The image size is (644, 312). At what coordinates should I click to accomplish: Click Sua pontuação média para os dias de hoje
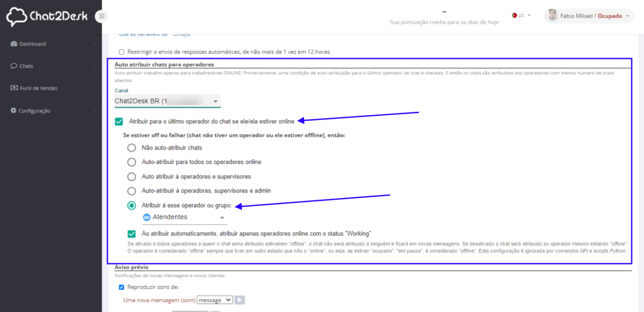(444, 22)
